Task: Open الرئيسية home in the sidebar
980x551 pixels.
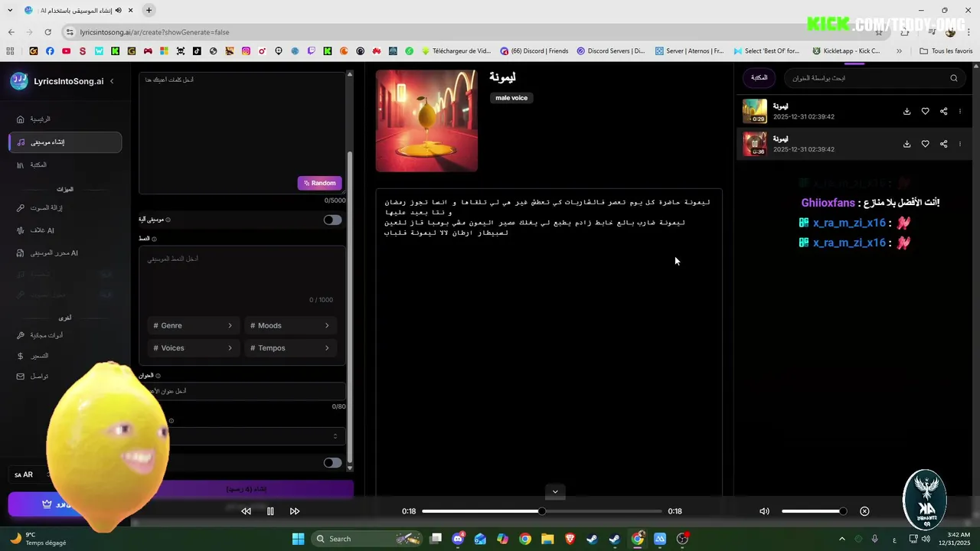Action: [x=65, y=119]
